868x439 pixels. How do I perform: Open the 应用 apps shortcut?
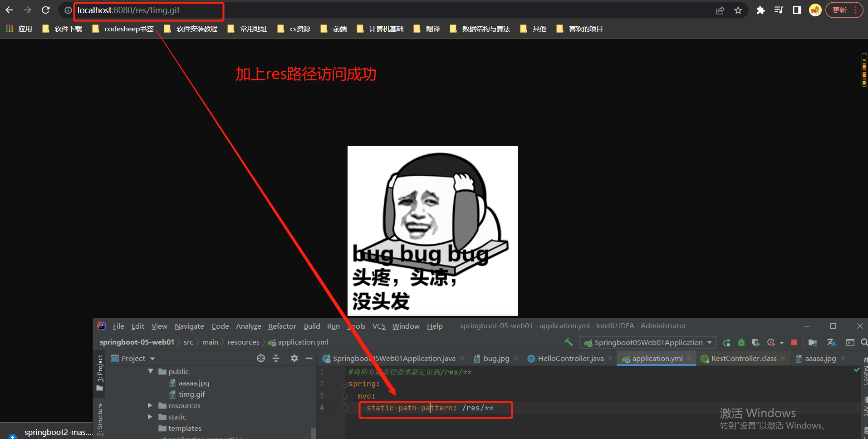(x=19, y=29)
